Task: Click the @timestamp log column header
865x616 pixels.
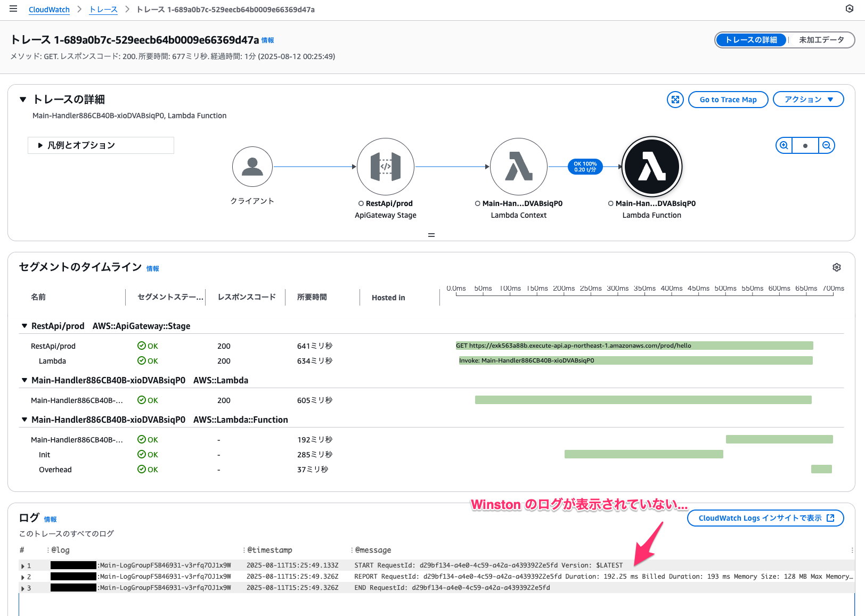Action: [x=270, y=550]
